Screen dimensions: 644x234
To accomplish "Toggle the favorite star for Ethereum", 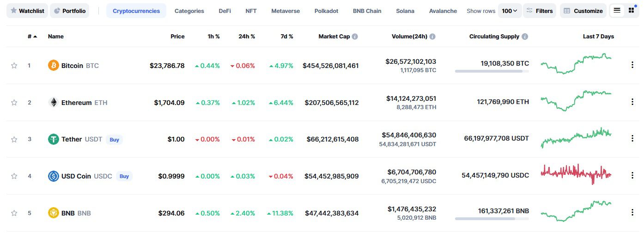I will (14, 103).
